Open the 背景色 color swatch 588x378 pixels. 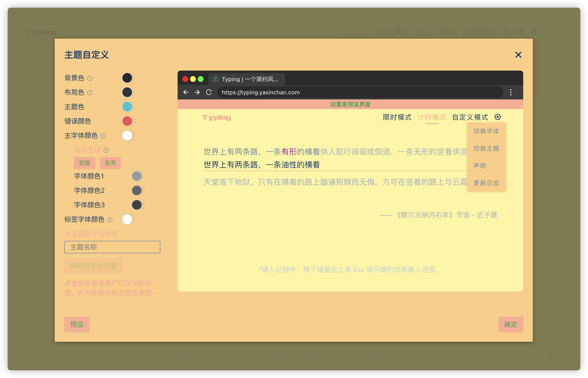tap(127, 78)
